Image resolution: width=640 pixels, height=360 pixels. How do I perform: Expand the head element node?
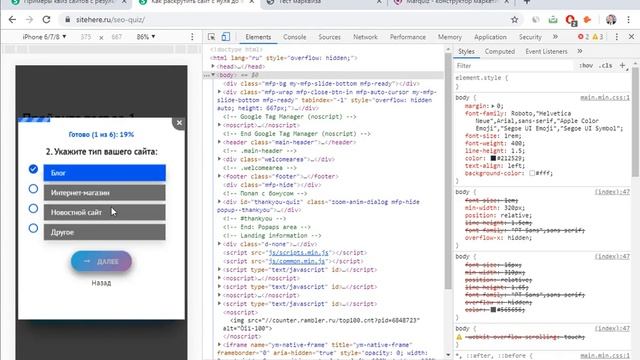pyautogui.click(x=213, y=66)
